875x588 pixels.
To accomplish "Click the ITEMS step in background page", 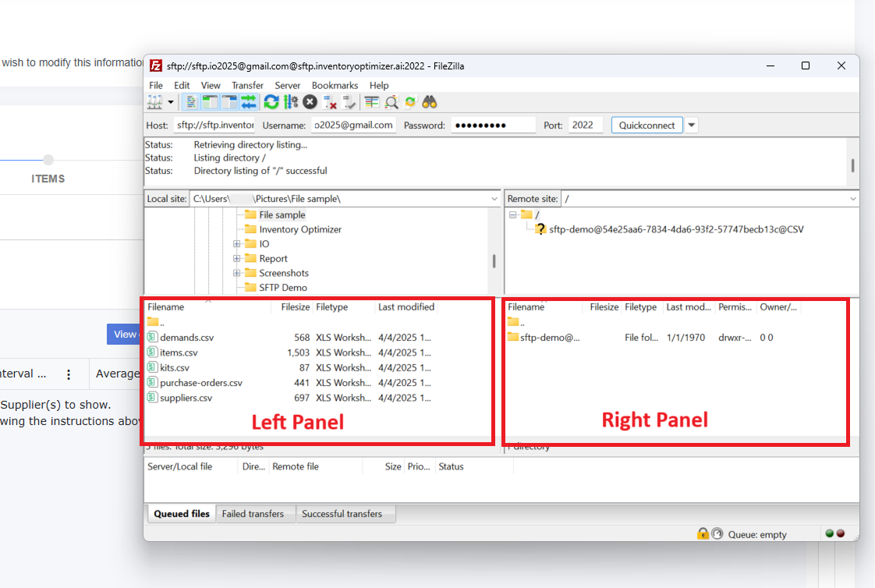I will click(x=48, y=179).
